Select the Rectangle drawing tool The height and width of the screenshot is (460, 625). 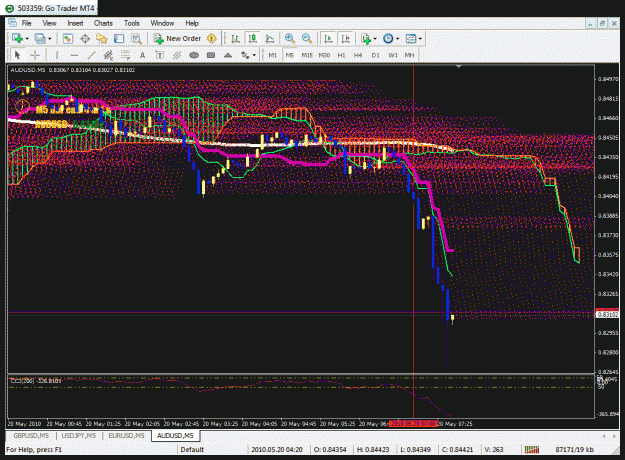coord(211,55)
